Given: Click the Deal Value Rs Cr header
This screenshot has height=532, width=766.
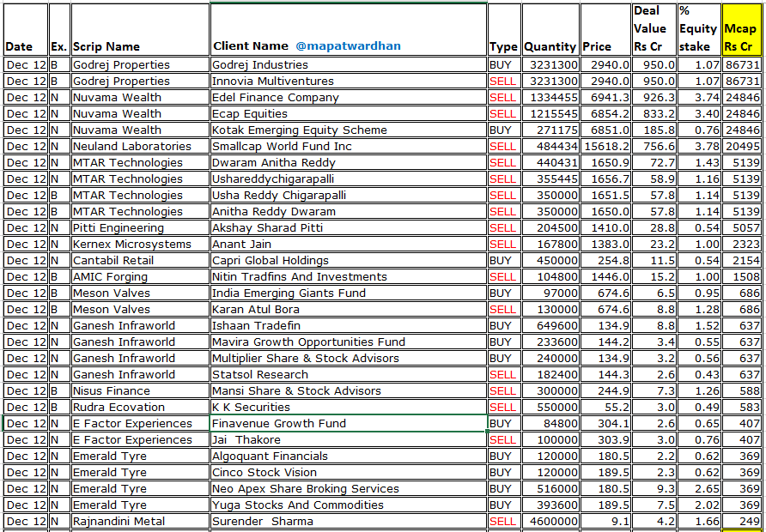Looking at the screenshot, I should tap(654, 29).
